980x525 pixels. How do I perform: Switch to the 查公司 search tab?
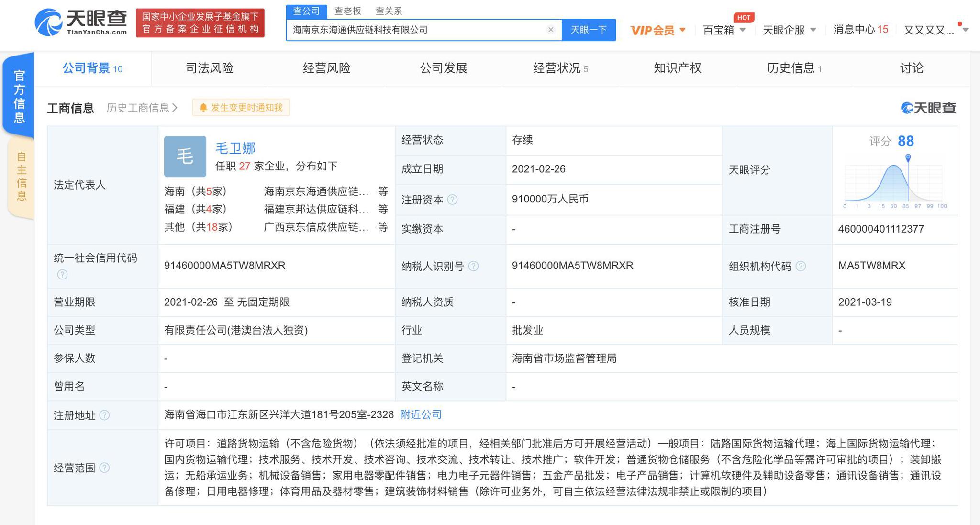click(306, 11)
